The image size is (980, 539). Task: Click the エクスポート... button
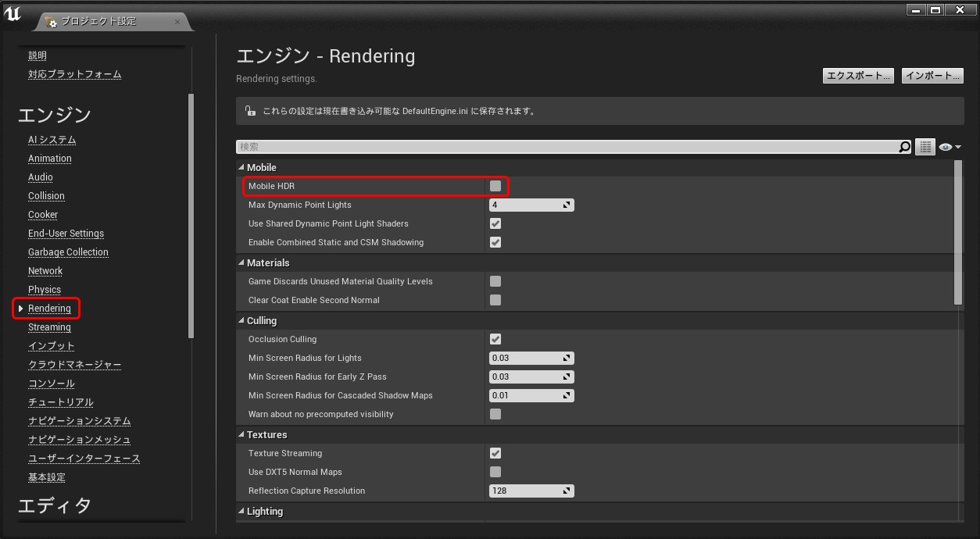tap(858, 76)
